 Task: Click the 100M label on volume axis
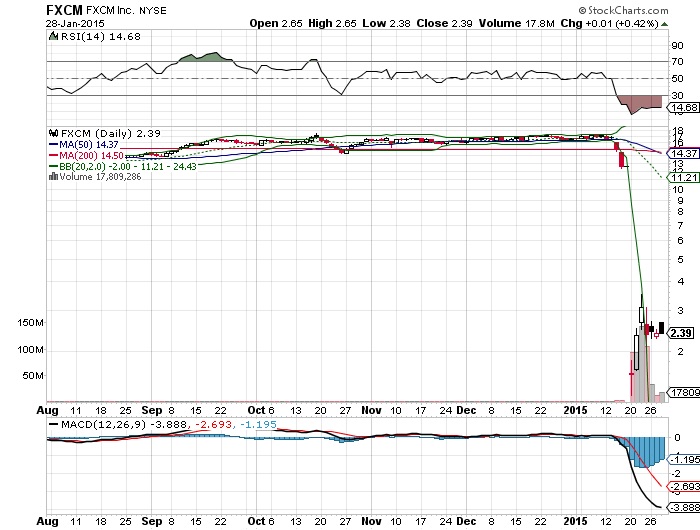click(30, 350)
